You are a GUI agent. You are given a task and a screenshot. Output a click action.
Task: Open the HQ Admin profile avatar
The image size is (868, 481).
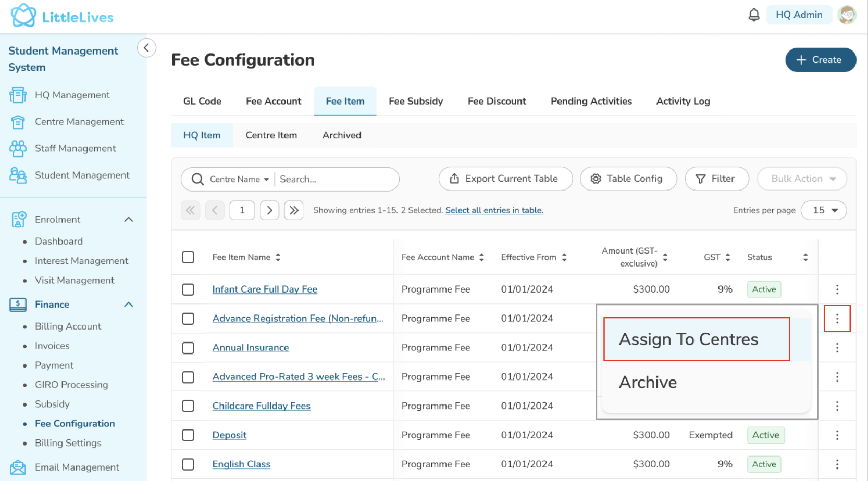point(847,15)
